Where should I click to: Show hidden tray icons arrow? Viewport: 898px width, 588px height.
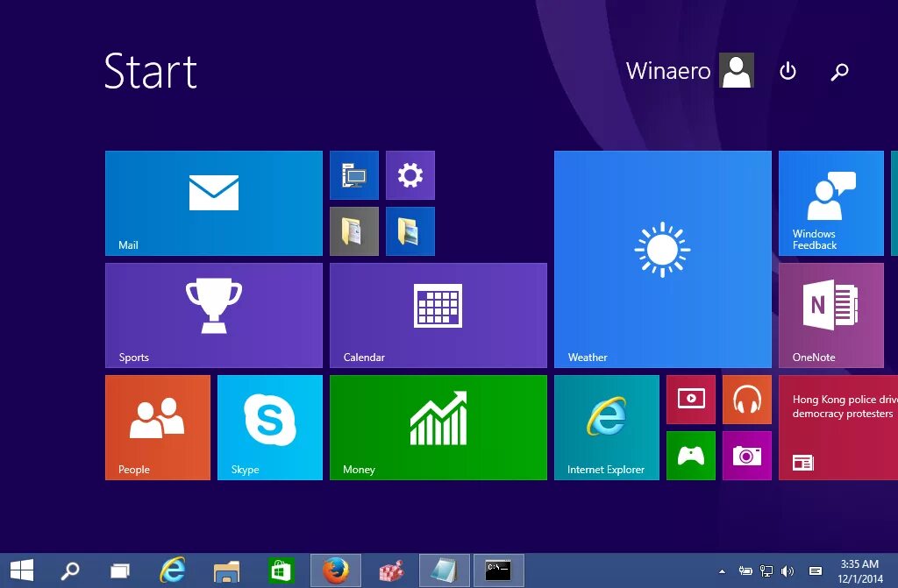(x=723, y=570)
